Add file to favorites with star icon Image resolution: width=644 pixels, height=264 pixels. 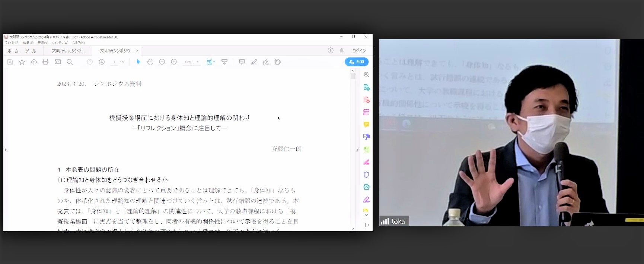pyautogui.click(x=22, y=62)
